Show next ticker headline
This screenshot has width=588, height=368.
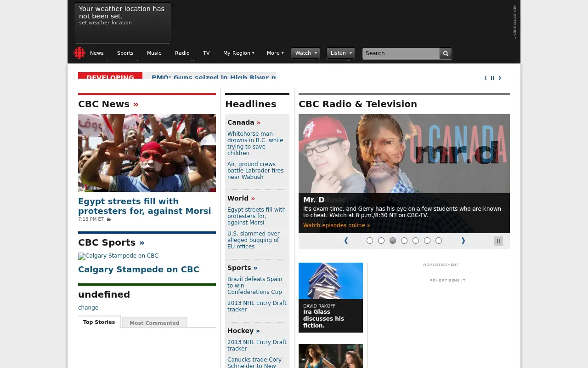pos(500,78)
